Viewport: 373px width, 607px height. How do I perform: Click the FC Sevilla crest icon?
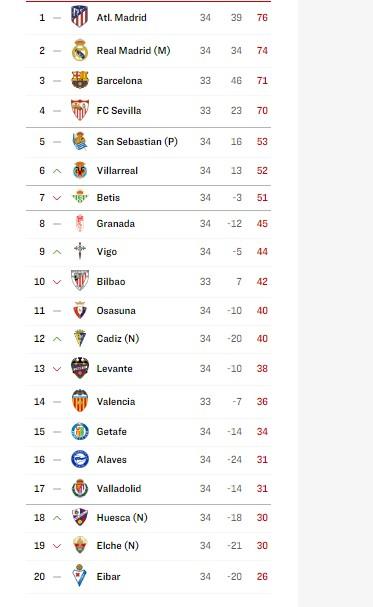tap(80, 110)
